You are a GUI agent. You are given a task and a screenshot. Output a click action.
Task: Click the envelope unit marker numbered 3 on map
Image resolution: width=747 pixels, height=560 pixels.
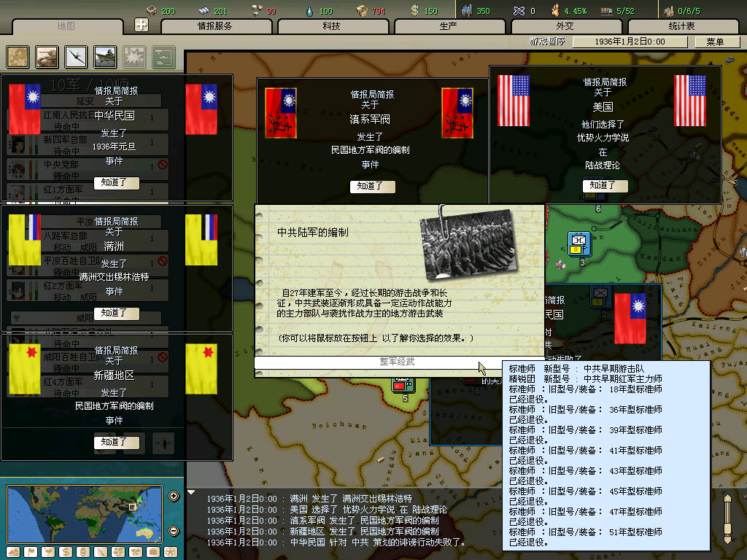click(579, 244)
